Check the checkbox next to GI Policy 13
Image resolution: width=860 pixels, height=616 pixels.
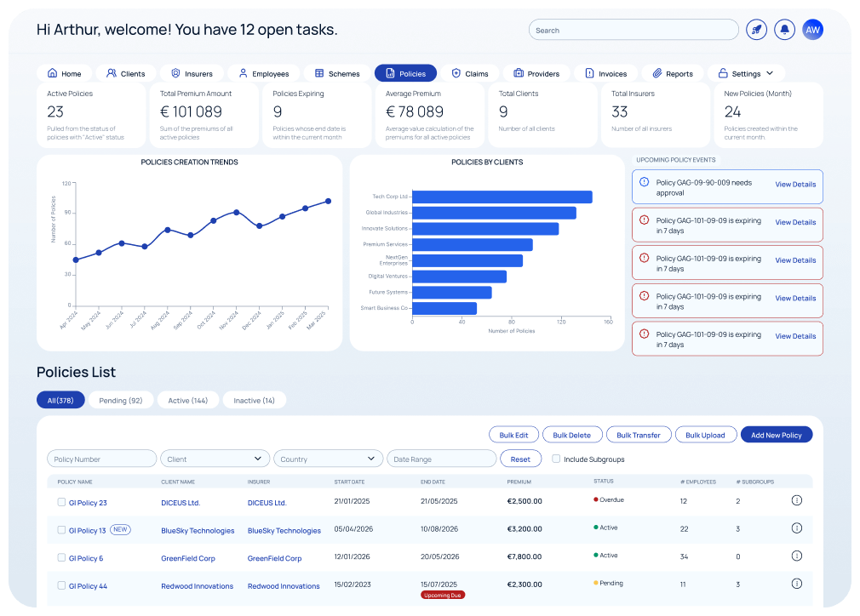60,529
